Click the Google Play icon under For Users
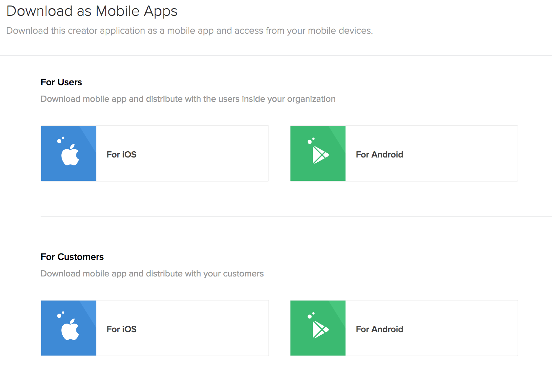 320,155
